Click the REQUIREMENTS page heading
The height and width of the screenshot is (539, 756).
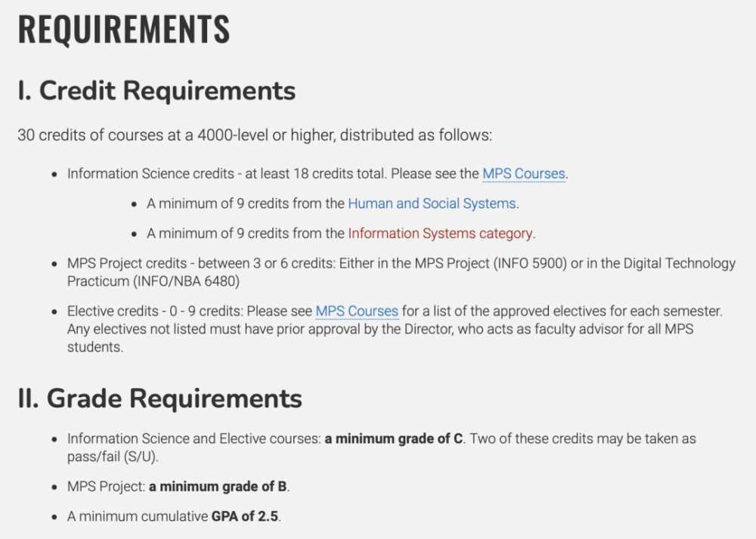pos(124,29)
